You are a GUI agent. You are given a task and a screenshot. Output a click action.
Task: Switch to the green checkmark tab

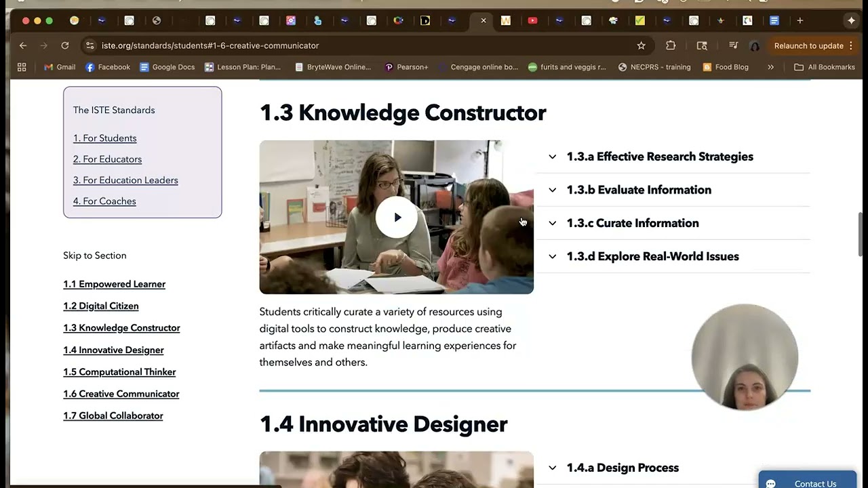(639, 20)
